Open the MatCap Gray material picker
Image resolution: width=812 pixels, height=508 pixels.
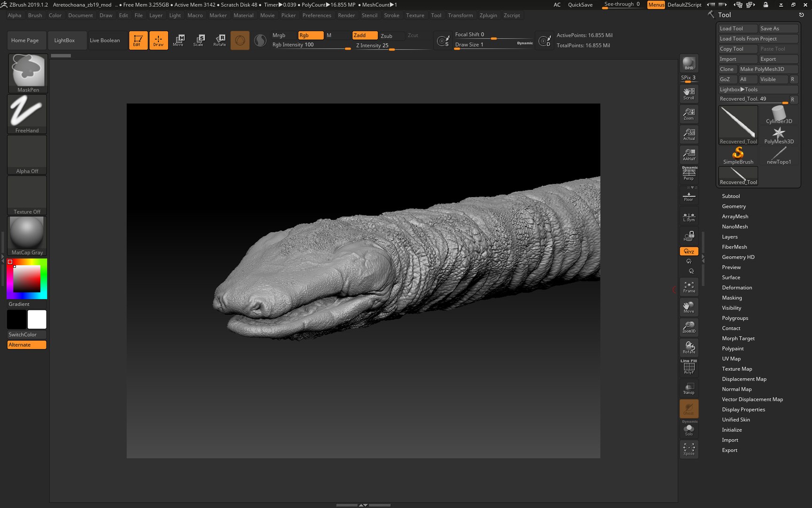click(x=27, y=236)
